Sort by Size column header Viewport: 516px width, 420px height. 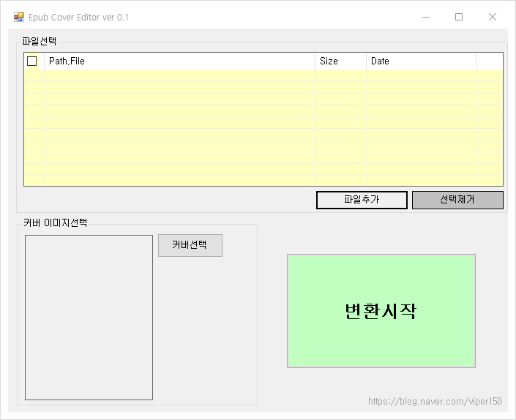coord(340,61)
